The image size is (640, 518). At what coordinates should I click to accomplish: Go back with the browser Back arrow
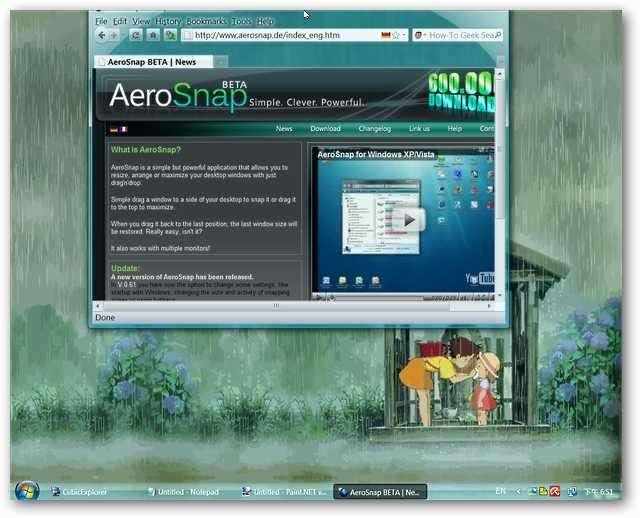(102, 36)
